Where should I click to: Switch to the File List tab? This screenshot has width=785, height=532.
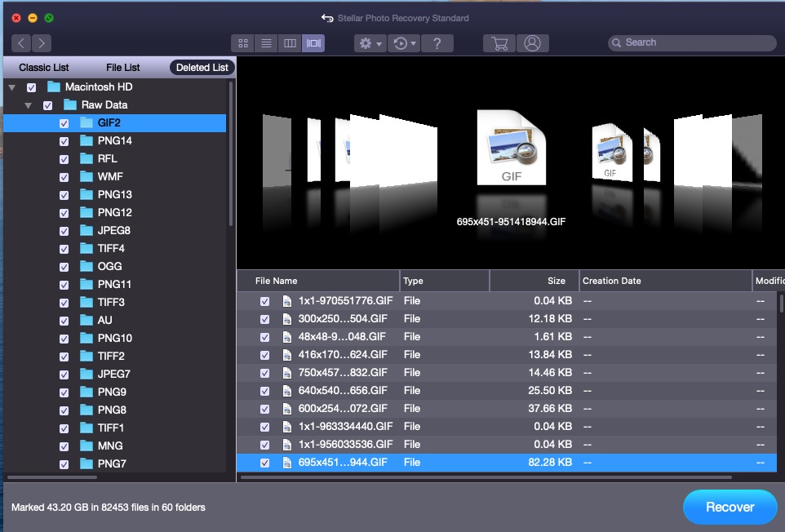(123, 68)
